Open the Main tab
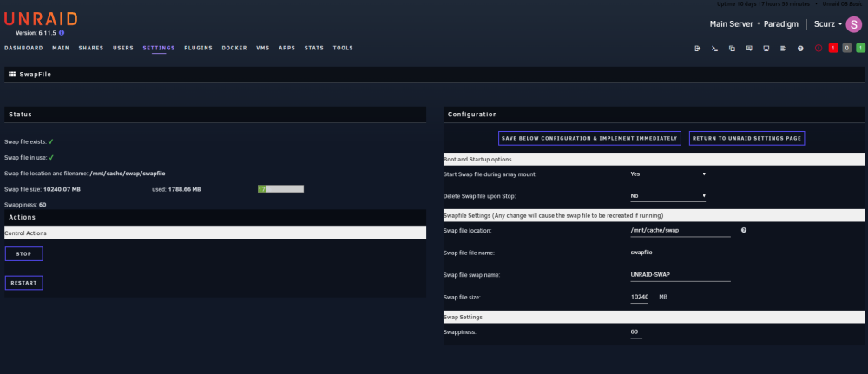 (x=61, y=48)
